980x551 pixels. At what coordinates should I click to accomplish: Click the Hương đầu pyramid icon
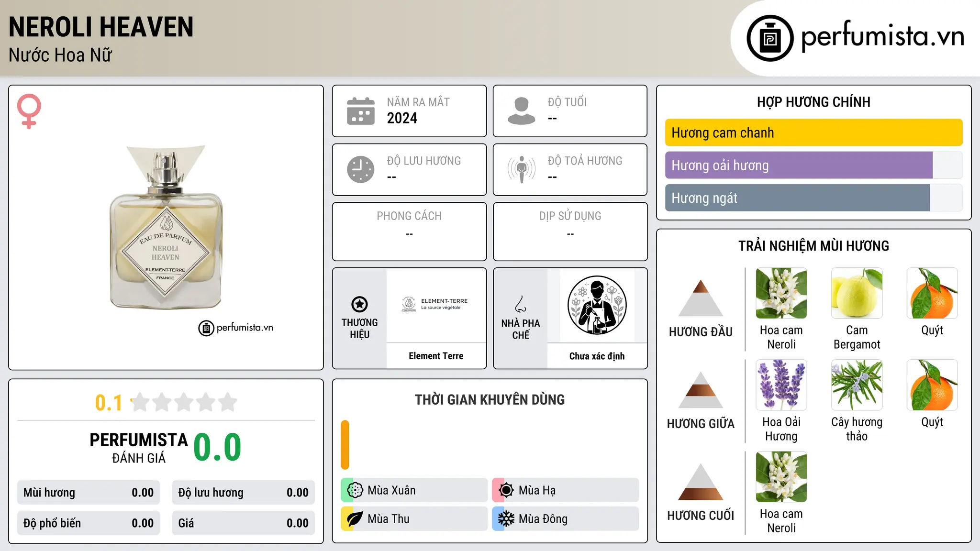[x=701, y=298]
